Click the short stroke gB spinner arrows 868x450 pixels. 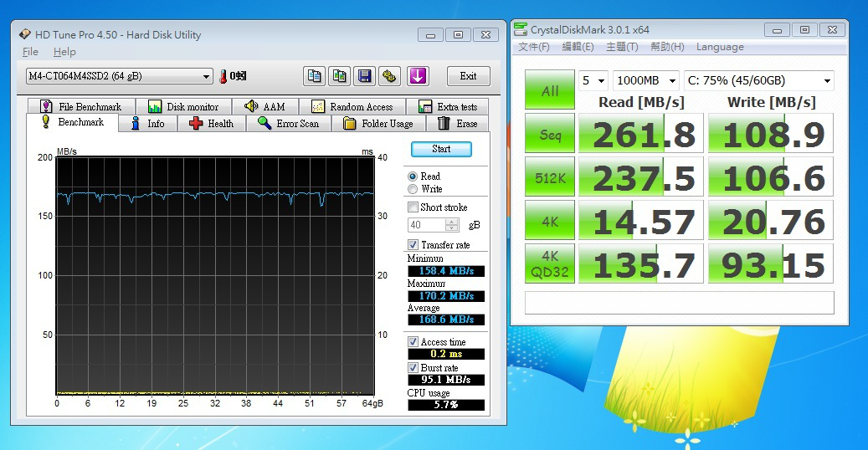pos(452,225)
